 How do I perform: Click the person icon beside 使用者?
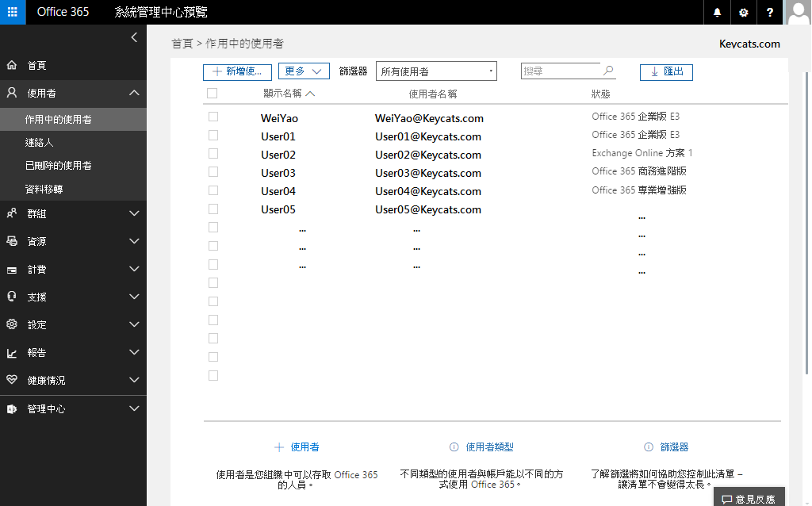click(x=12, y=93)
